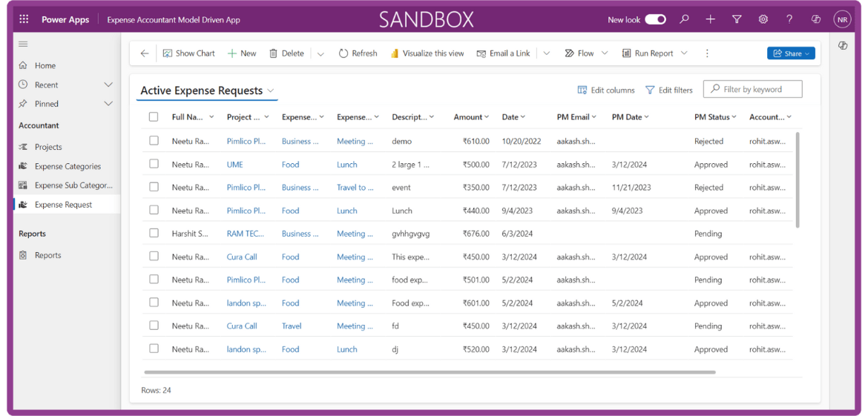Open the more commands vertical ellipsis
Image resolution: width=868 pixels, height=416 pixels.
(706, 53)
